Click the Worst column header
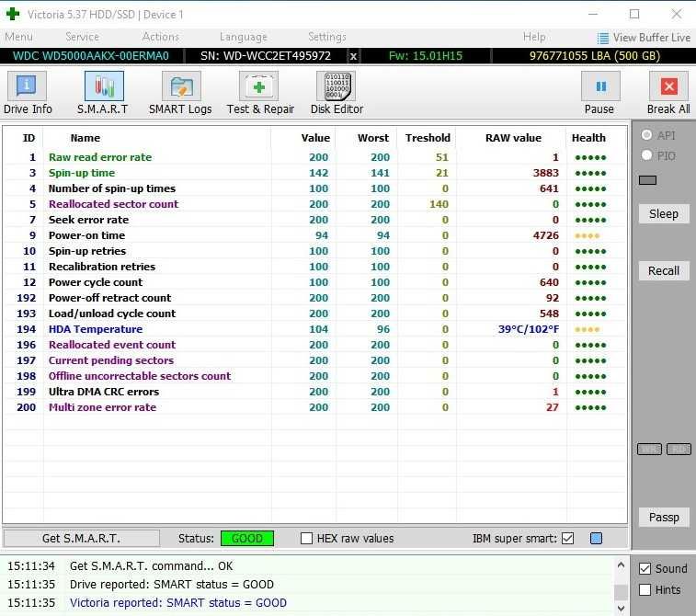The width and height of the screenshot is (696, 616). pos(373,138)
